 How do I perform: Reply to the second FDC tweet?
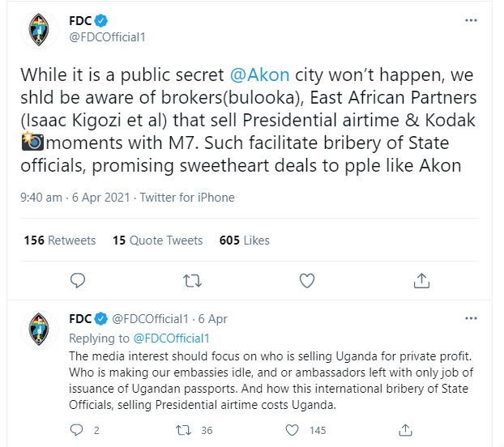click(x=76, y=430)
